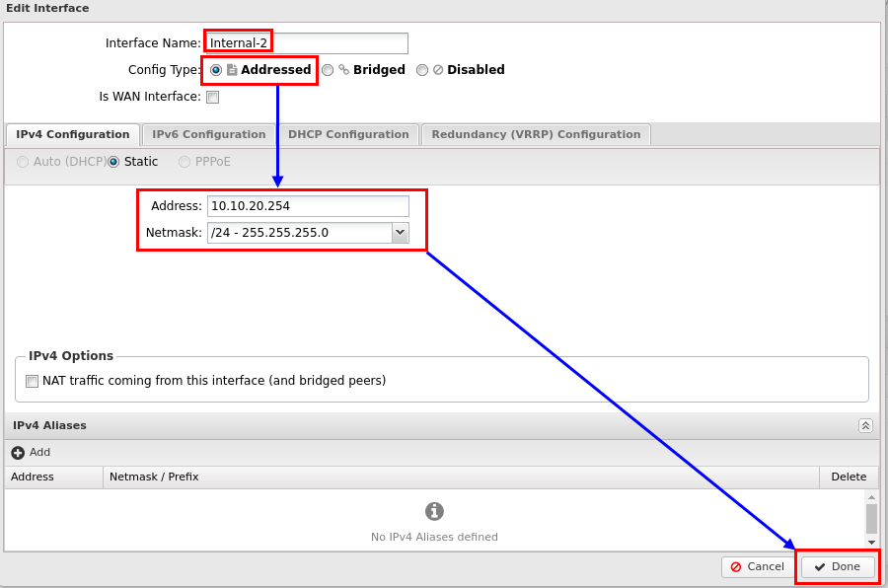Click the Cancel button
The image size is (888, 588).
[758, 567]
